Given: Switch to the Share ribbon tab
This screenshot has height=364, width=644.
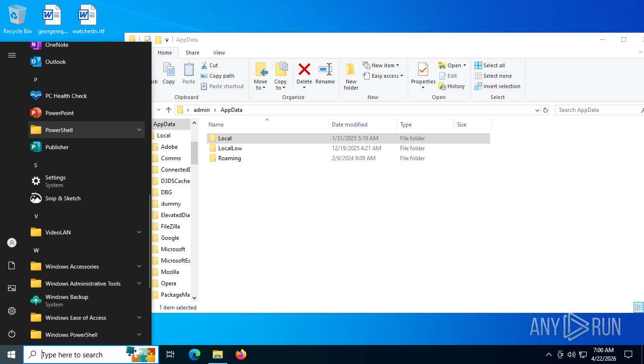Looking at the screenshot, I should coord(192,53).
